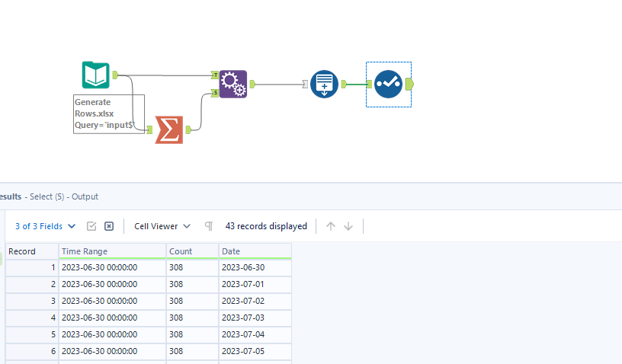This screenshot has width=622, height=364.
Task: Select the Input Data tool on canvas
Action: (x=95, y=75)
